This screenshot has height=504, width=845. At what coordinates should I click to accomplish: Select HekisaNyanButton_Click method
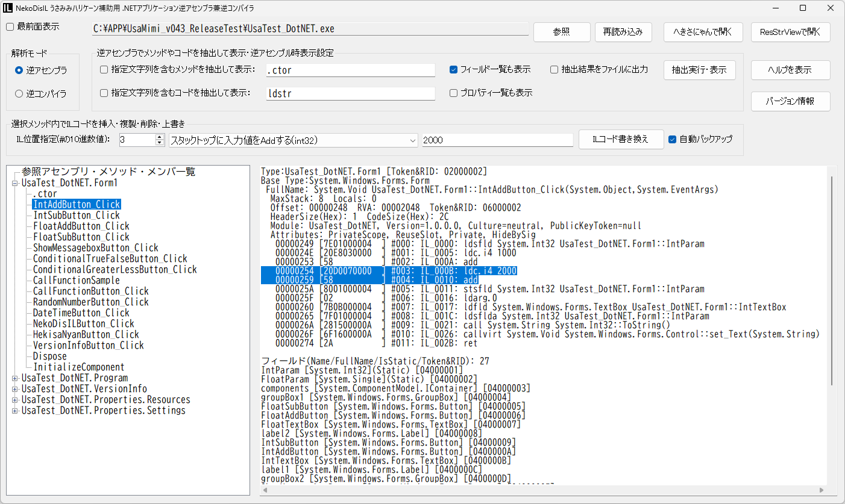click(x=86, y=335)
